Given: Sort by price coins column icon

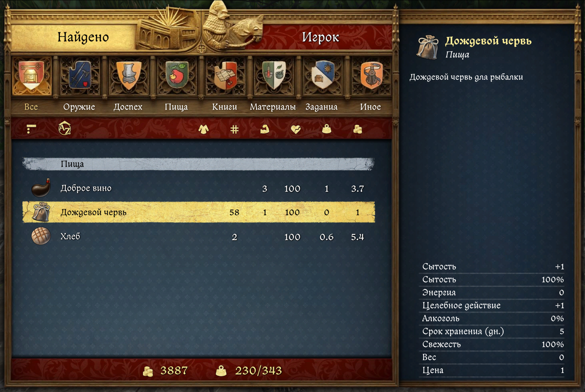Looking at the screenshot, I should [x=358, y=129].
